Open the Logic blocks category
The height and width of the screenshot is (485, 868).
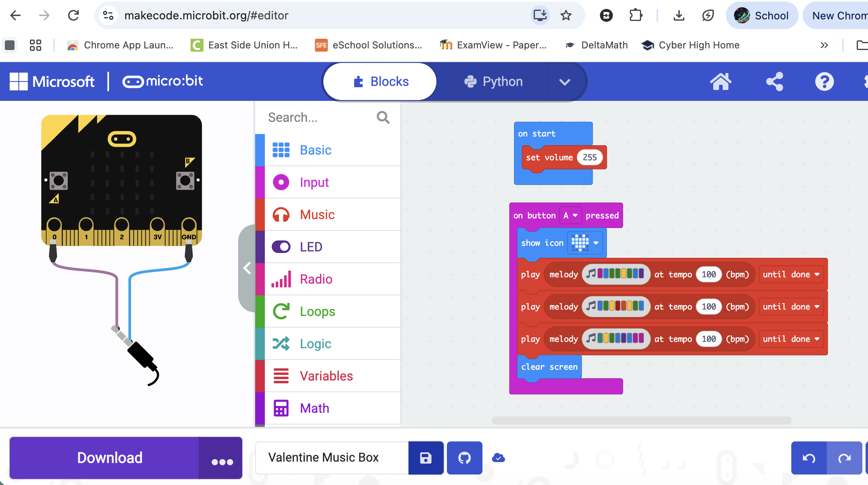(328, 344)
